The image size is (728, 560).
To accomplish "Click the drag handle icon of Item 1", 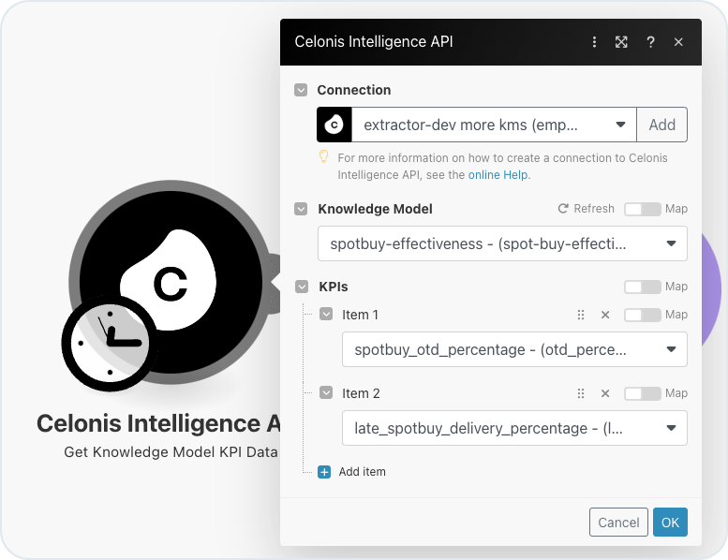I will [x=580, y=315].
